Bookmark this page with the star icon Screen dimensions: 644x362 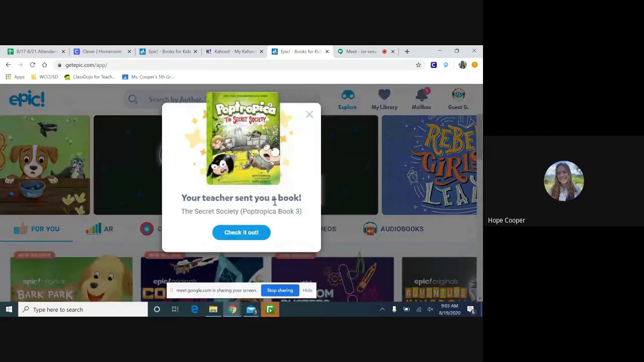point(418,65)
